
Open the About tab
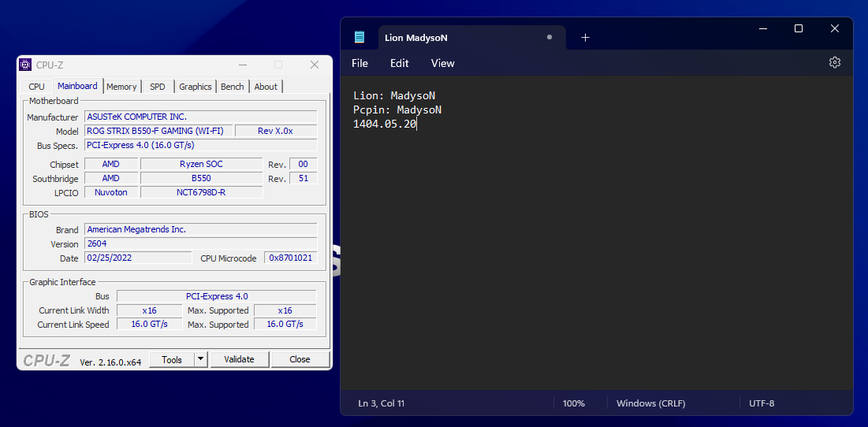click(x=266, y=87)
